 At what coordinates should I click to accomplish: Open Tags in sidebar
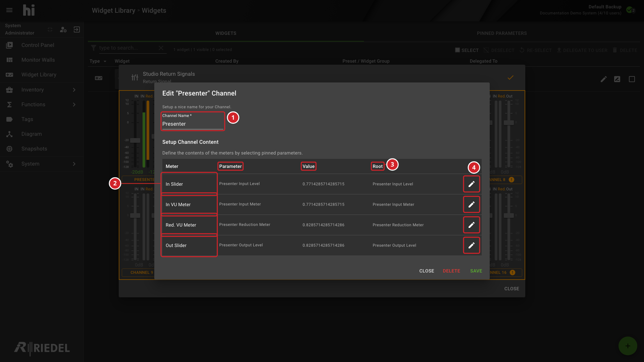point(42,119)
